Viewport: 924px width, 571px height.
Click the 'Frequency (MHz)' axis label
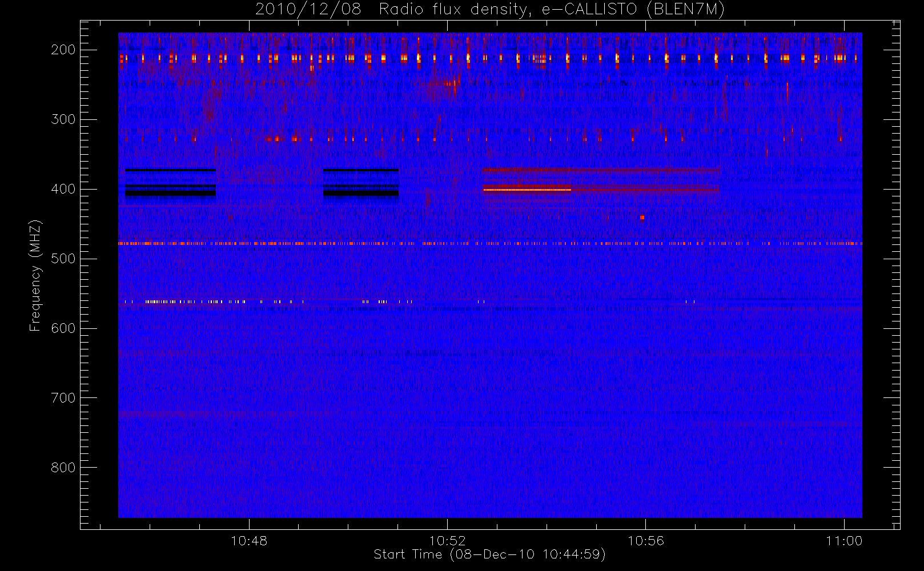coord(35,275)
